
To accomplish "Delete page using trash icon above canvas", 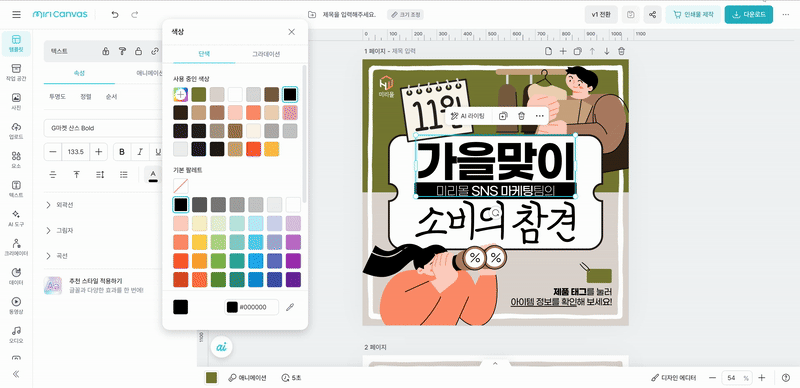I will click(621, 51).
